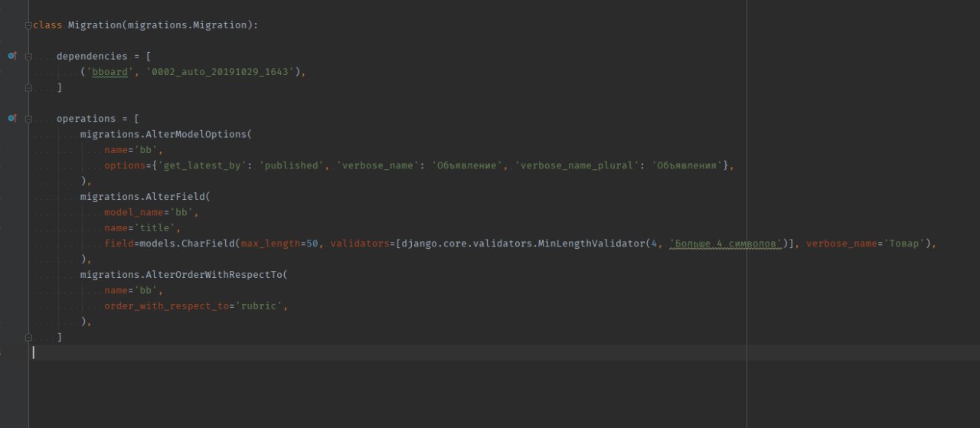Click 'migrations.AlterModelOptions(' call
The width and height of the screenshot is (980, 428).
pyautogui.click(x=166, y=134)
